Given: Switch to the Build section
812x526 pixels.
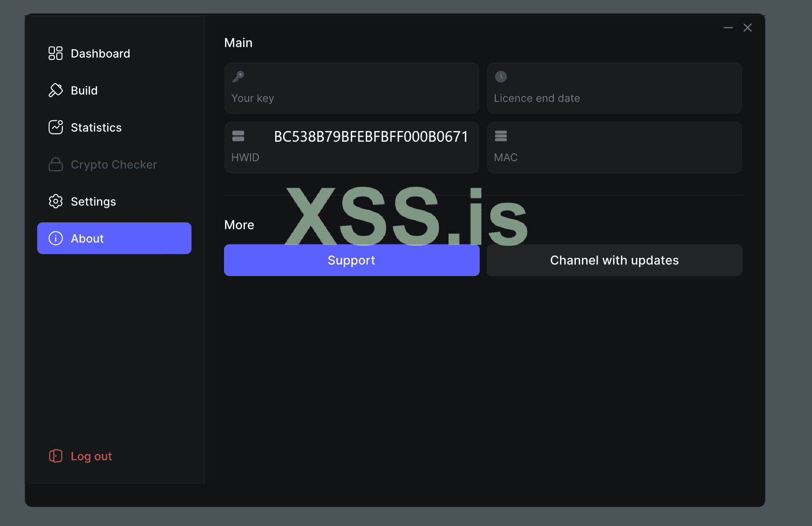Looking at the screenshot, I should (x=84, y=90).
